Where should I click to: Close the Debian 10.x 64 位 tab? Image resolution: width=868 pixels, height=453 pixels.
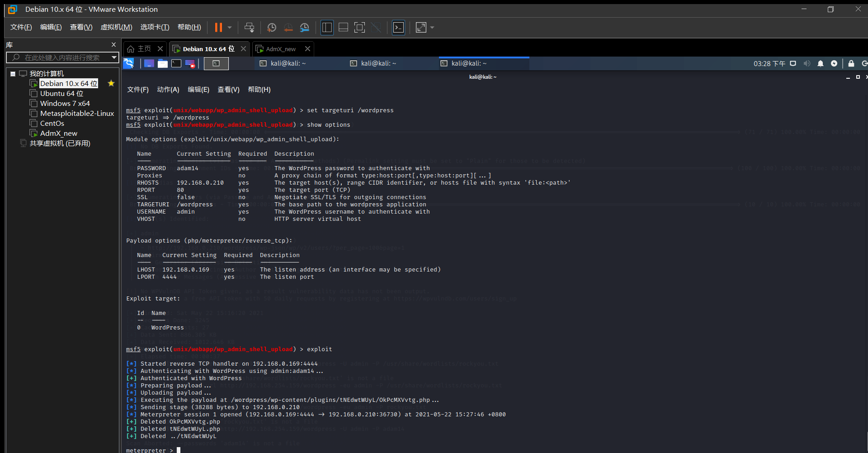pos(243,48)
